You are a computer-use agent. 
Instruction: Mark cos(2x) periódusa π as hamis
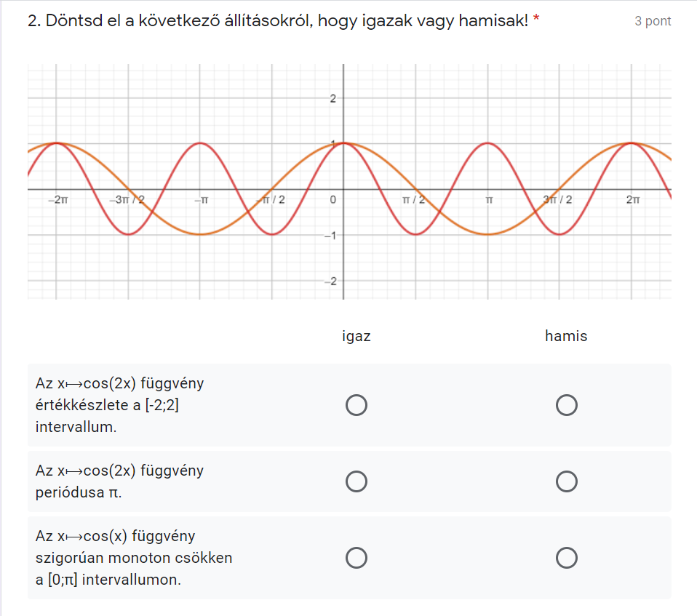(566, 481)
